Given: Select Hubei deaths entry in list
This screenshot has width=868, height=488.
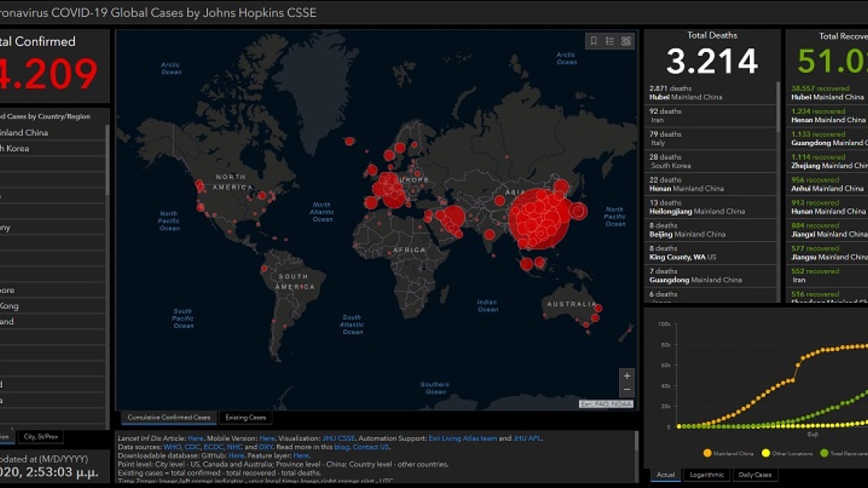Looking at the screenshot, I should click(x=711, y=92).
